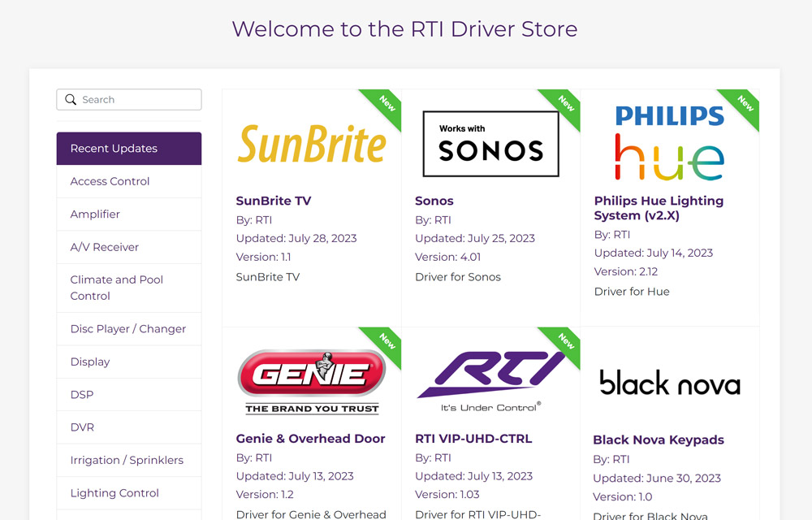Open Philips Hue Lighting System (v2.X) link
The width and height of the screenshot is (812, 520).
click(659, 208)
